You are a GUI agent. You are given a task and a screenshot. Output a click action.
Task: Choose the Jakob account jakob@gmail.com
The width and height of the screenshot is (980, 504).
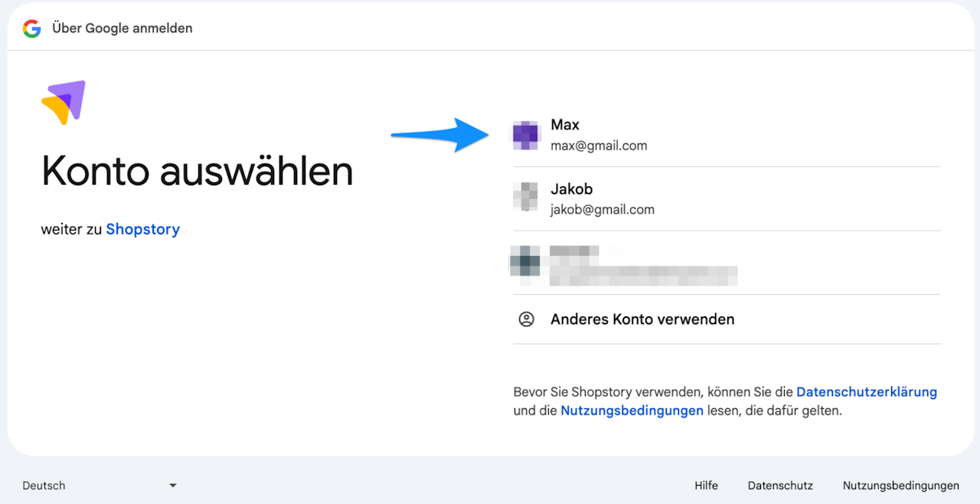point(727,198)
